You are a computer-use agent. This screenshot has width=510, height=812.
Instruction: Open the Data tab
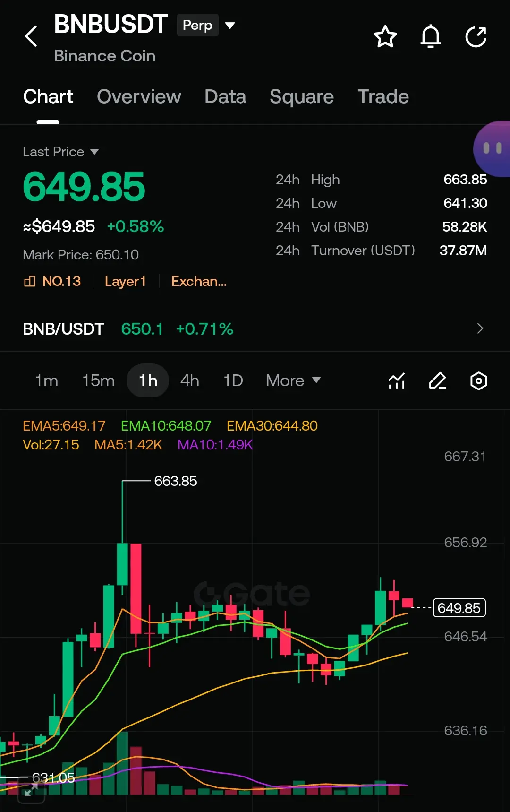point(225,96)
